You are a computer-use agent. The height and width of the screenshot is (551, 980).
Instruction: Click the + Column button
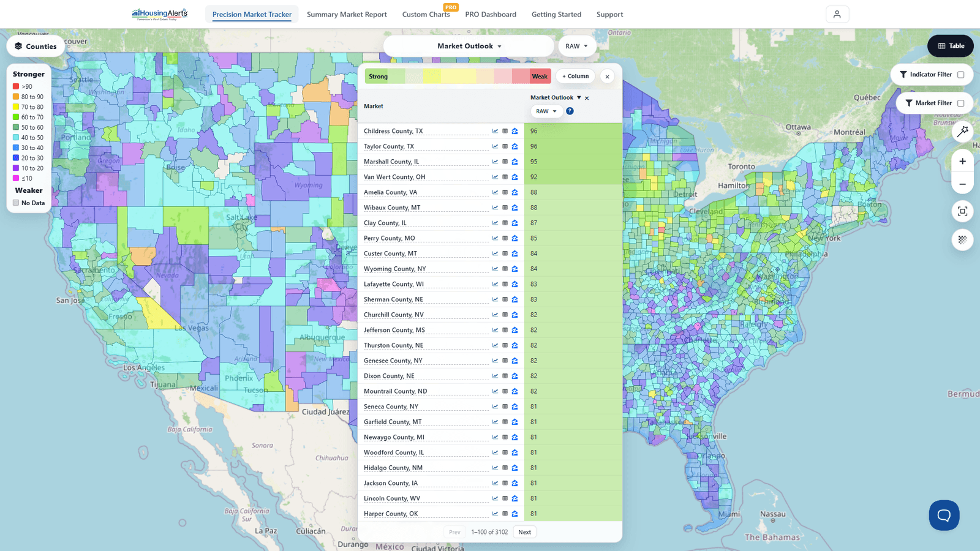(x=576, y=77)
